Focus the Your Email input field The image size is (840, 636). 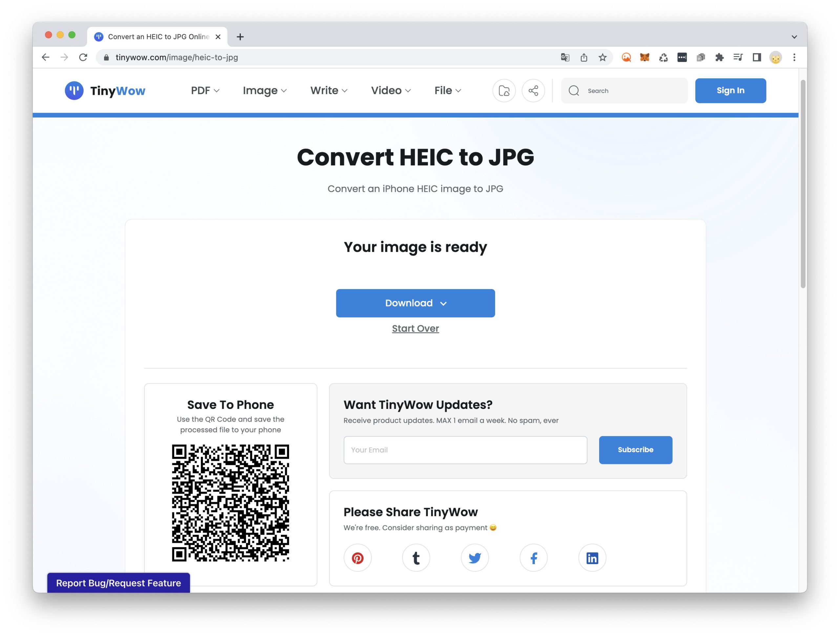click(465, 450)
